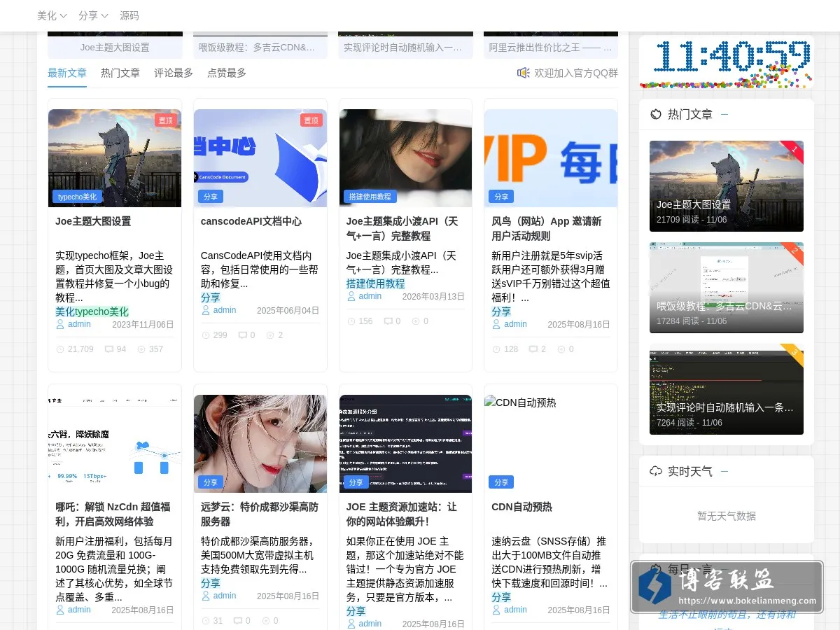
Task: Open the 远梦云 card portrait thumbnail
Action: [x=260, y=444]
